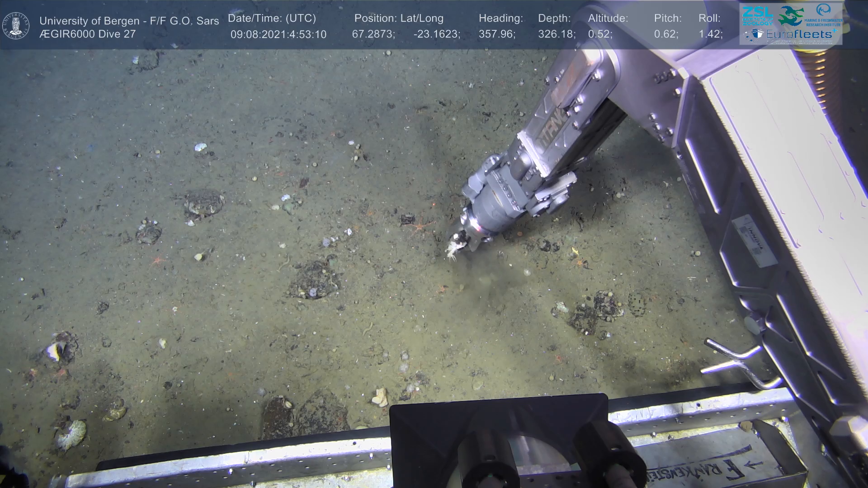868x488 pixels.
Task: Click the Heading value 357.96
Action: pyautogui.click(x=497, y=34)
